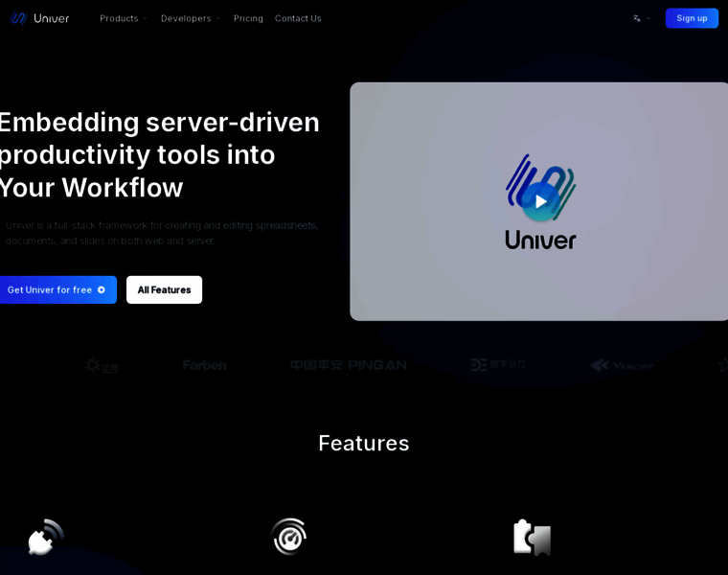Screen dimensions: 728x575
Task: Click the Vanchip partner logo
Action: click(622, 365)
